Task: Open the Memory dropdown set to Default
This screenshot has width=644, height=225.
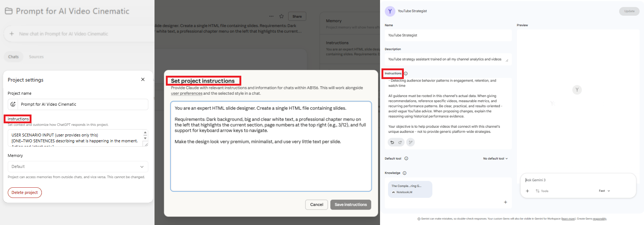Action: click(x=78, y=166)
